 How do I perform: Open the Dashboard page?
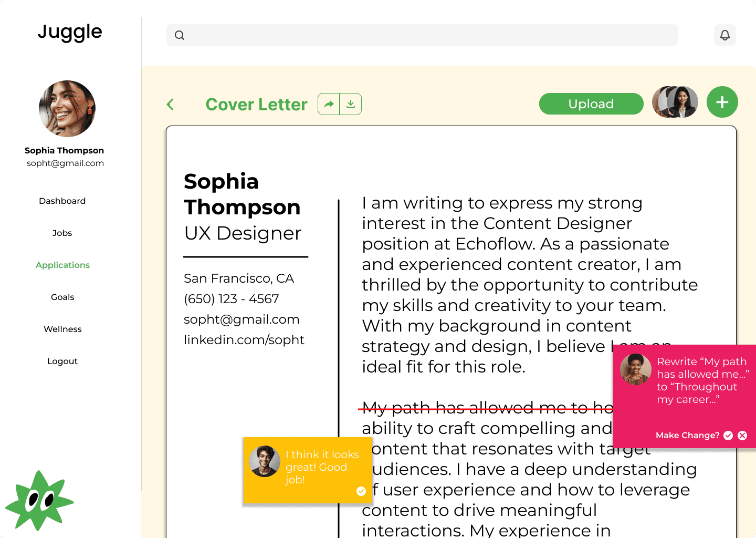coord(62,201)
